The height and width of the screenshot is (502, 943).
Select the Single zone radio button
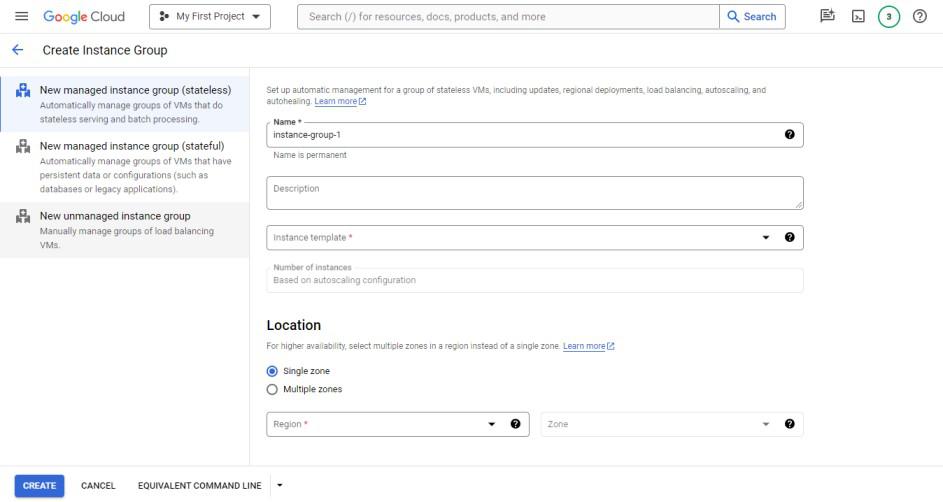tap(273, 371)
